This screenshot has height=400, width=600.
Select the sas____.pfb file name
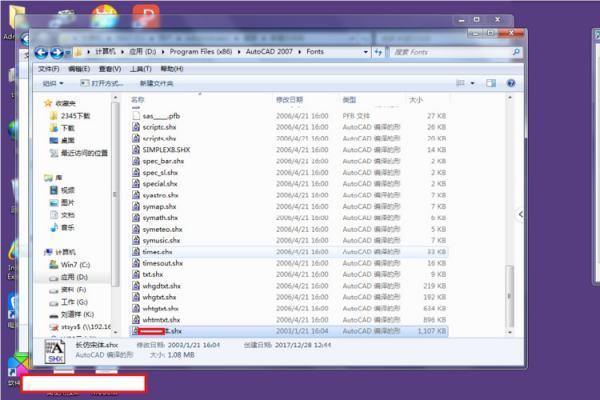161,116
